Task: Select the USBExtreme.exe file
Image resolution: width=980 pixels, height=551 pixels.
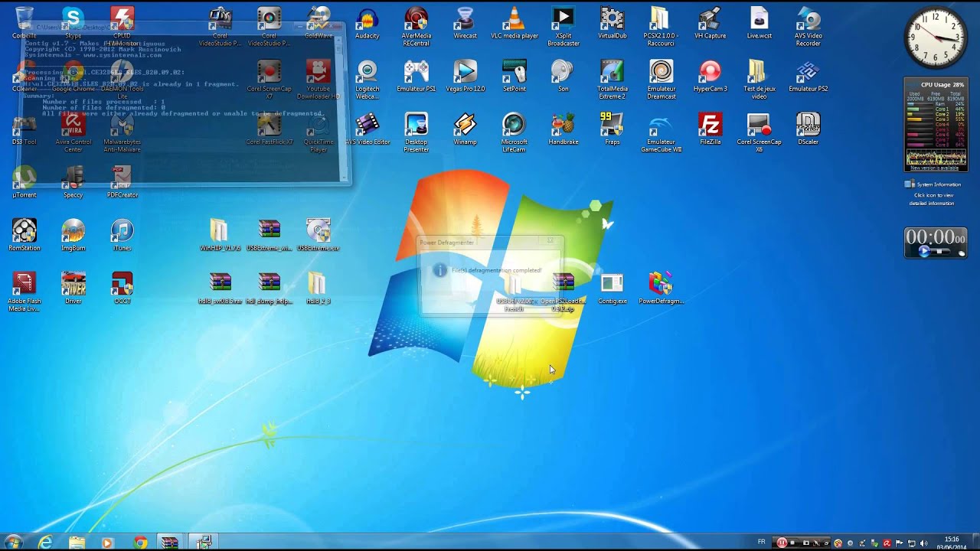Action: 318,235
